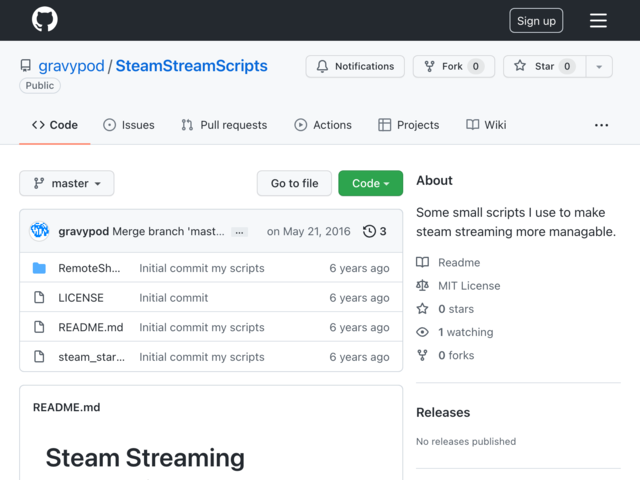Open the master branch selector dropdown

[67, 183]
